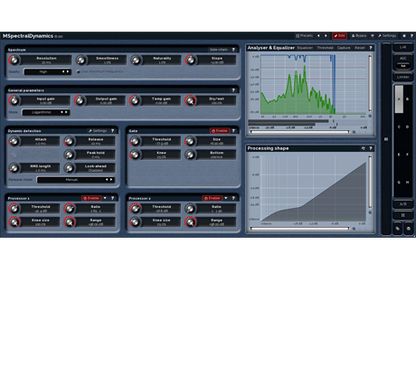Select the previous preset arrow

coord(318,36)
